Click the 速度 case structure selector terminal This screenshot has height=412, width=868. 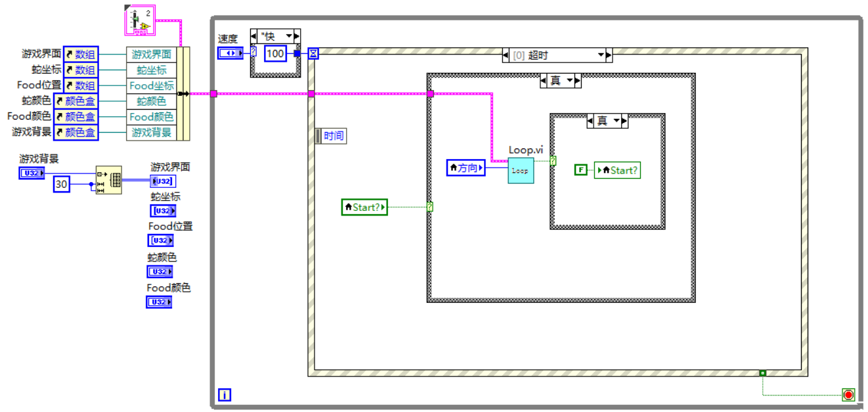click(253, 53)
